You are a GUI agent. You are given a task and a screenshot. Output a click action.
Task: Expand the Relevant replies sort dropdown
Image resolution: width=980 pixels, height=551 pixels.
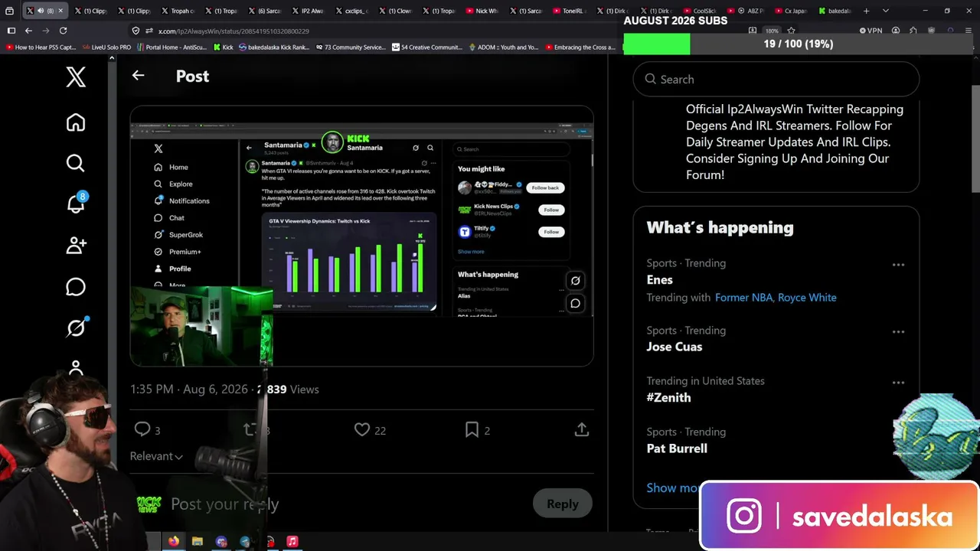[x=156, y=456]
